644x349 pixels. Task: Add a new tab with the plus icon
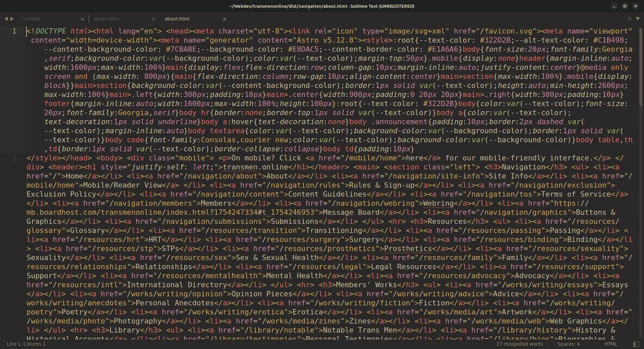(x=630, y=19)
